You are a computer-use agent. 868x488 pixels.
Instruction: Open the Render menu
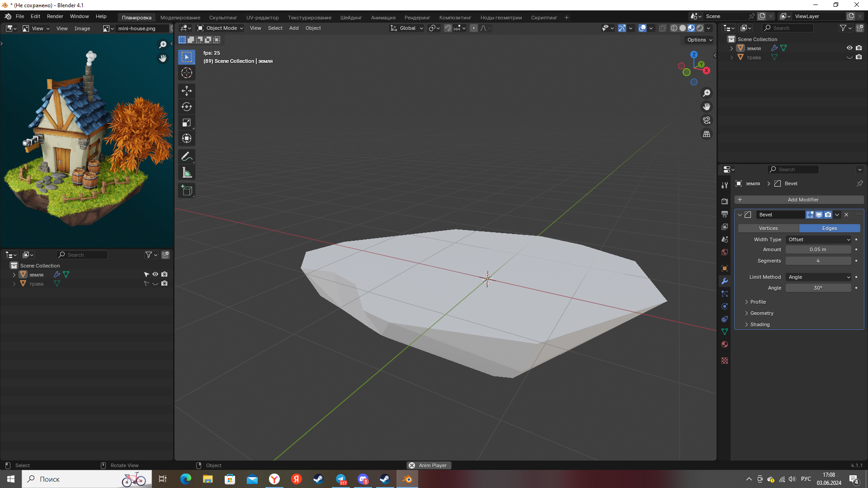click(x=55, y=16)
